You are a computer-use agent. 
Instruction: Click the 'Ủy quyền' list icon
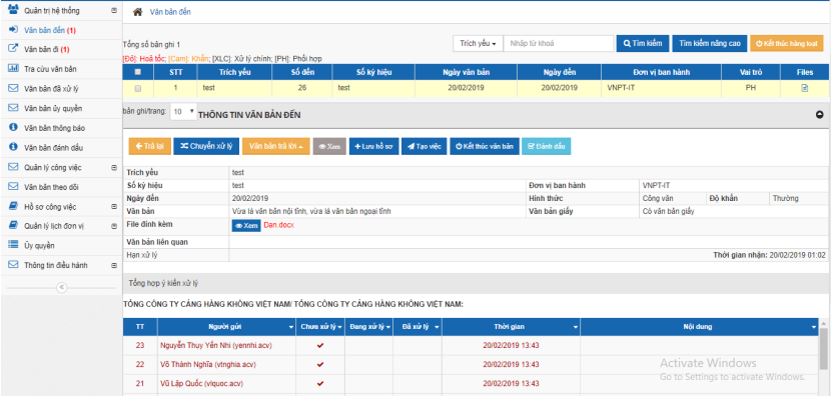click(13, 245)
